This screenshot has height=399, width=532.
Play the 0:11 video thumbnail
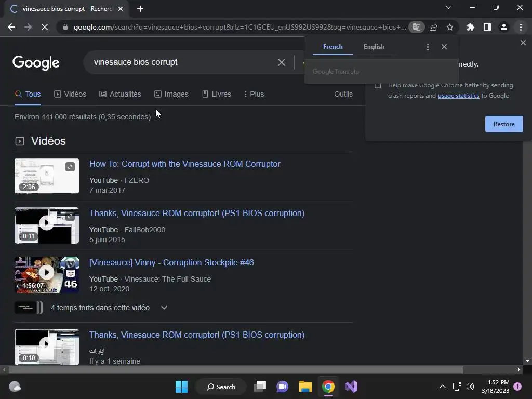tap(47, 225)
